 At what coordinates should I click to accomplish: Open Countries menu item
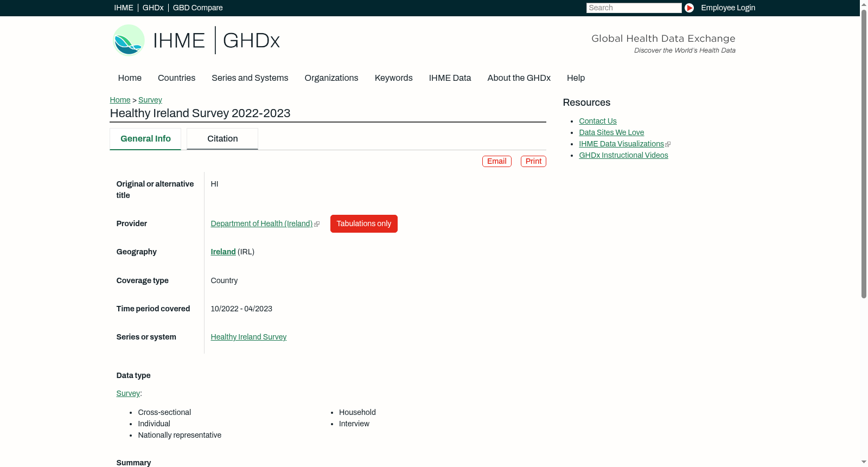coord(177,78)
